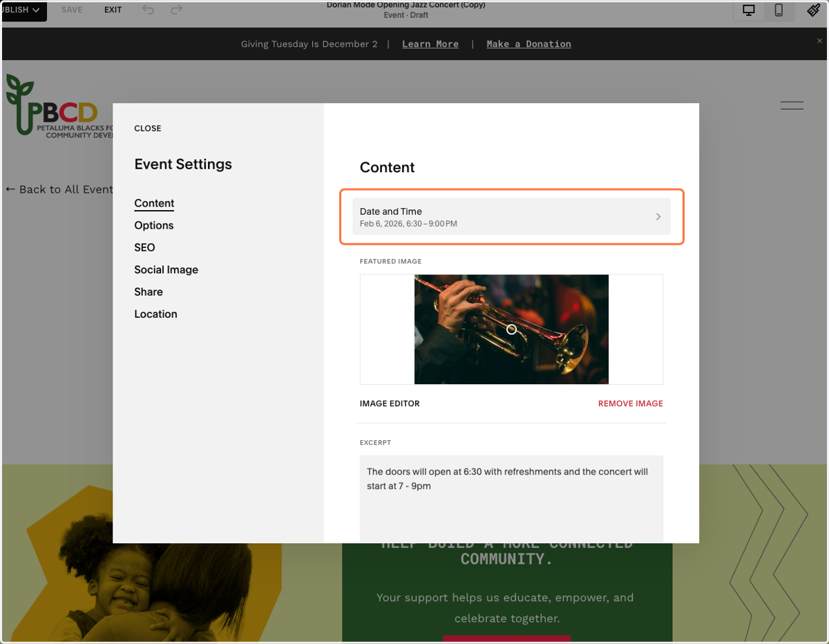Select the Options settings tab
Image resolution: width=829 pixels, height=644 pixels.
coord(154,225)
